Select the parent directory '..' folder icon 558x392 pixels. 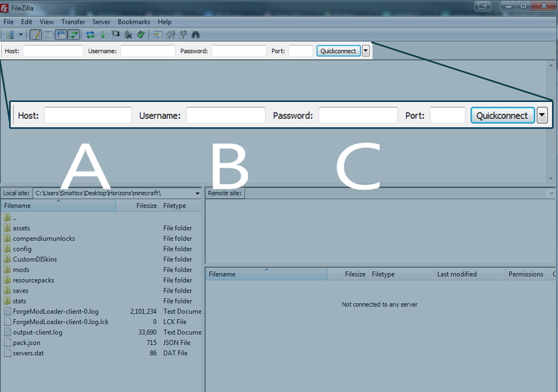click(7, 217)
